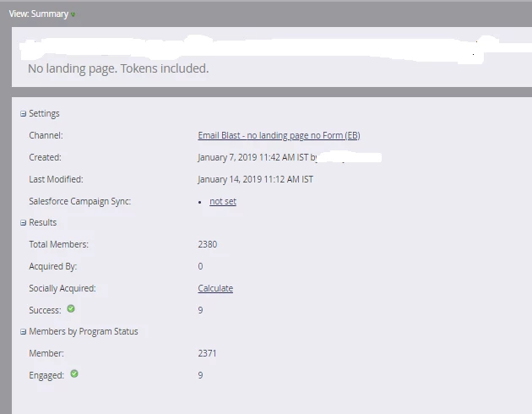The height and width of the screenshot is (414, 532).
Task: Click green arrow next to Summary
Action: click(73, 14)
